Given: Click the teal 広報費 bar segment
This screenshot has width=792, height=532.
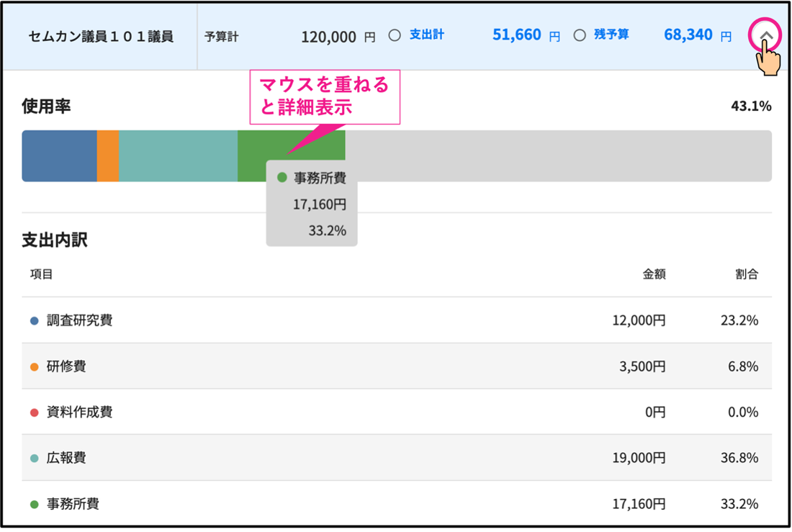Looking at the screenshot, I should point(178,155).
